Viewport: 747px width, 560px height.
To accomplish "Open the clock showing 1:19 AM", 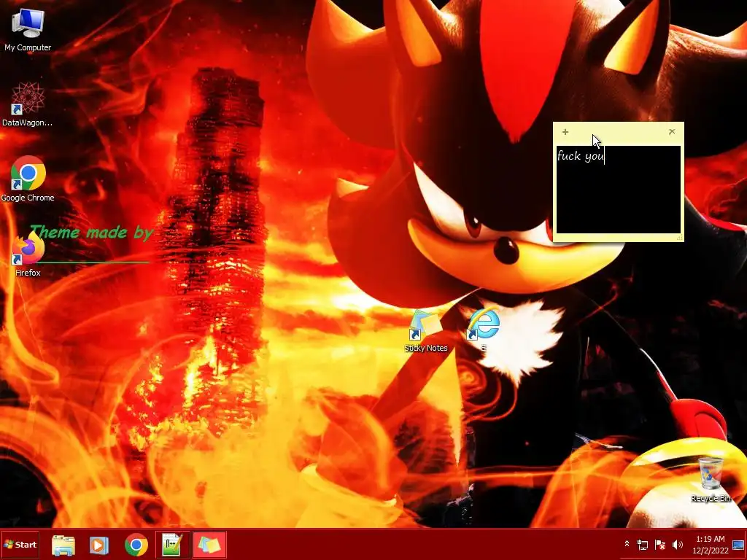I will 711,544.
